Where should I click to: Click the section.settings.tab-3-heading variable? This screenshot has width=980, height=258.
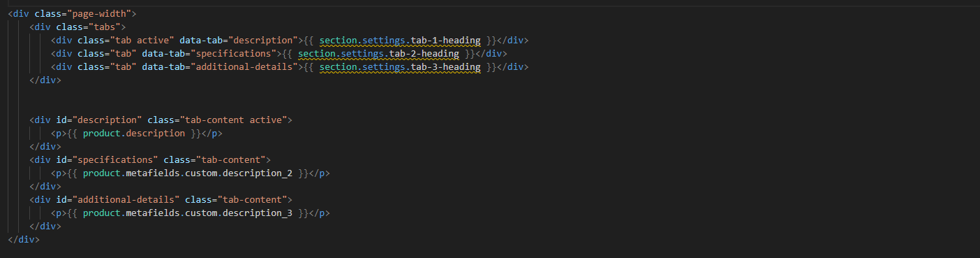point(400,67)
